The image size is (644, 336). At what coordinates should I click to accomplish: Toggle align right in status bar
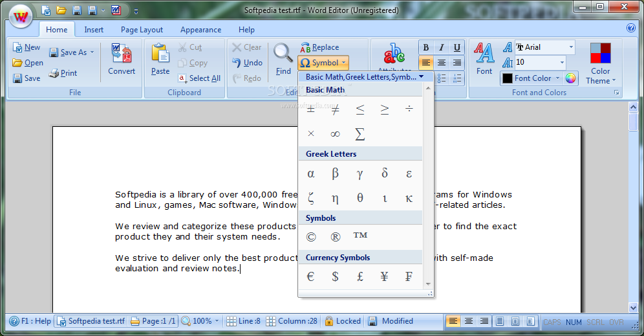(x=484, y=321)
